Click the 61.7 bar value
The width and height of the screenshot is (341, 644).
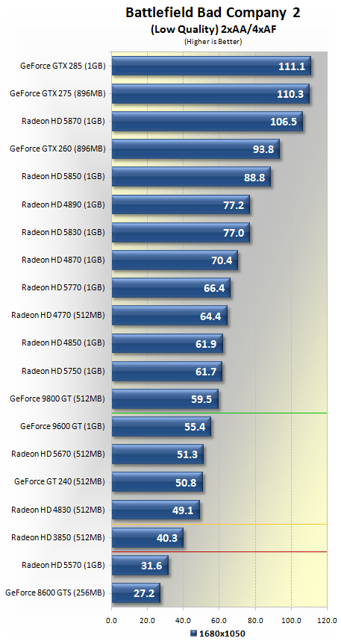pos(205,372)
